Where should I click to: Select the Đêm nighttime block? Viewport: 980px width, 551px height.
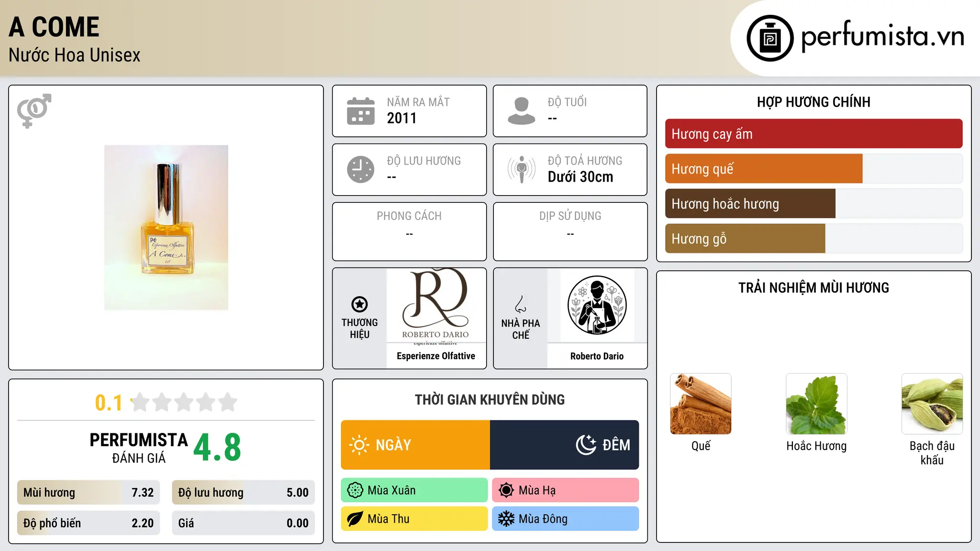[x=565, y=445]
